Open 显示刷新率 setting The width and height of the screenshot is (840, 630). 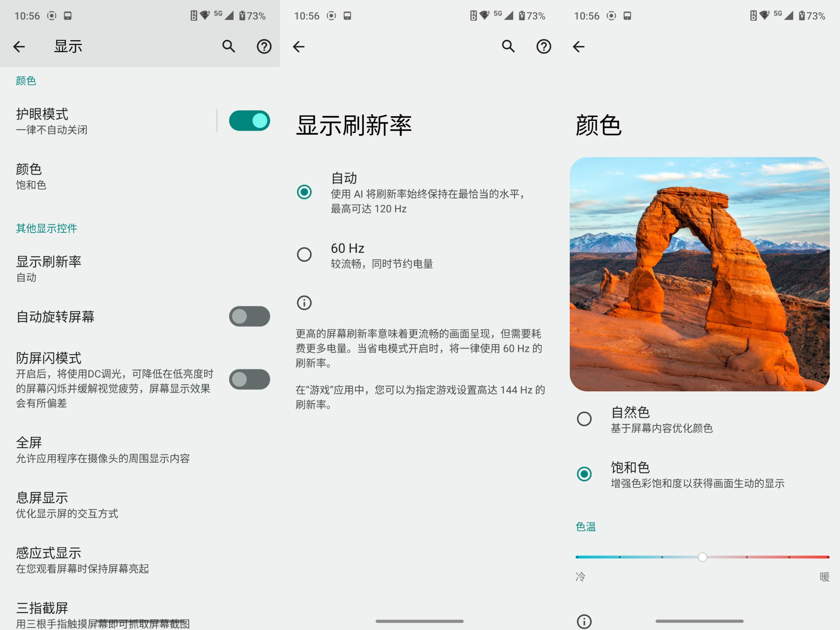tap(140, 269)
